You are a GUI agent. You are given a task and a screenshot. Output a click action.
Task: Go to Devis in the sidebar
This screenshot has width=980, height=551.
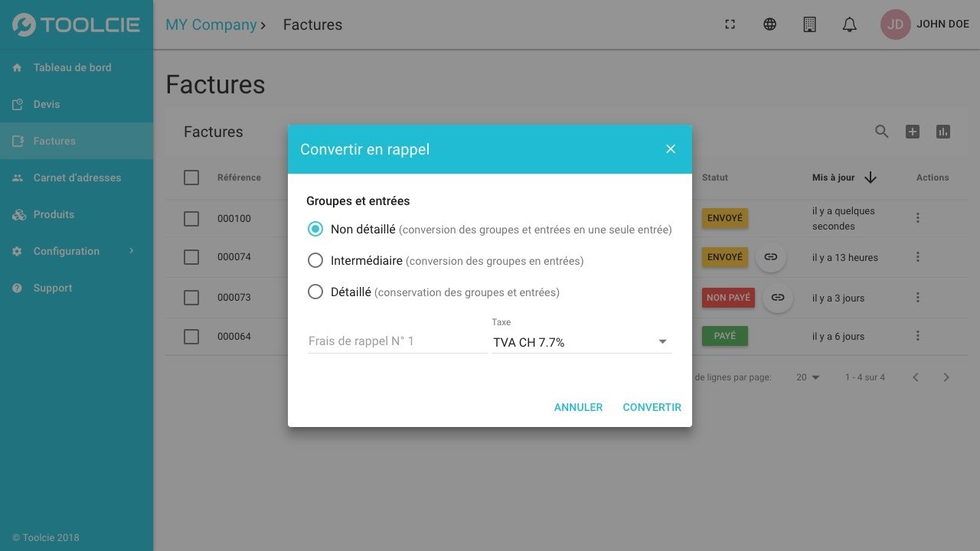coord(77,104)
